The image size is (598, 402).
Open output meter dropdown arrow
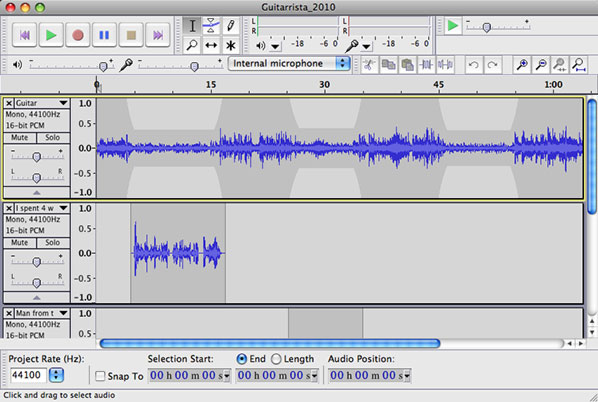275,47
